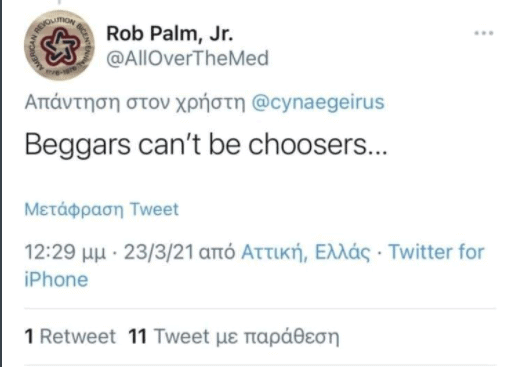Click the retweet count number 1
Viewport: 514px width, 367px height.
(29, 336)
